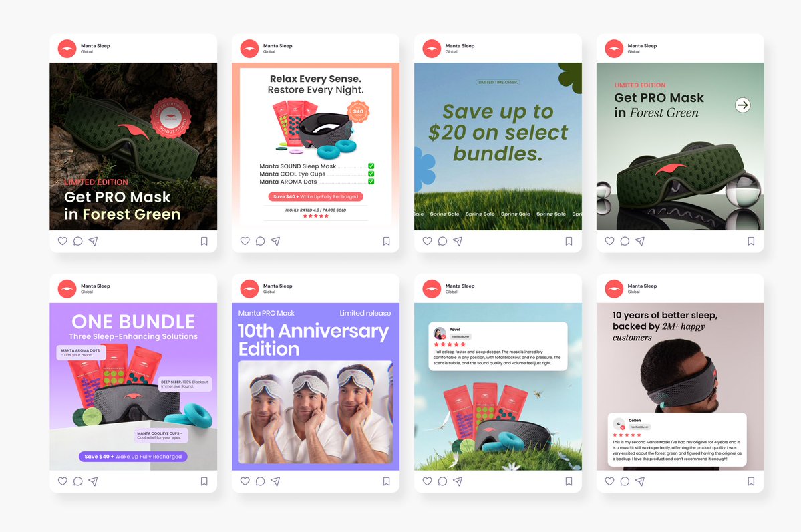Click the orange '$40' discount badge
The width and height of the screenshot is (801, 532).
(358, 112)
